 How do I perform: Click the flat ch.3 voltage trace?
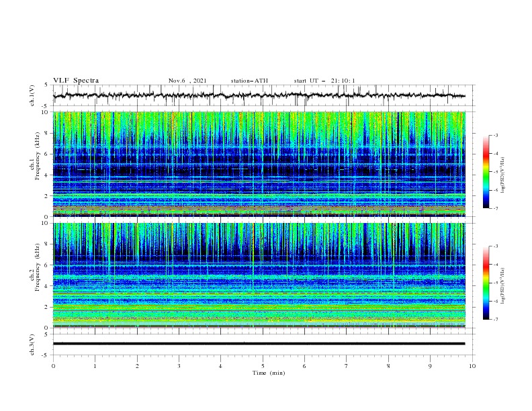point(259,344)
